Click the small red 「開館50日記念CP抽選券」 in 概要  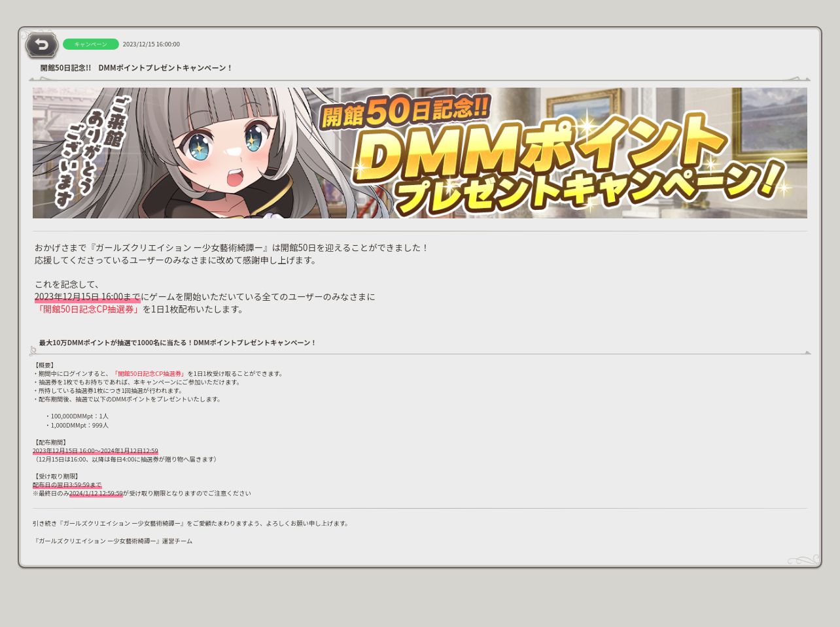pyautogui.click(x=149, y=374)
